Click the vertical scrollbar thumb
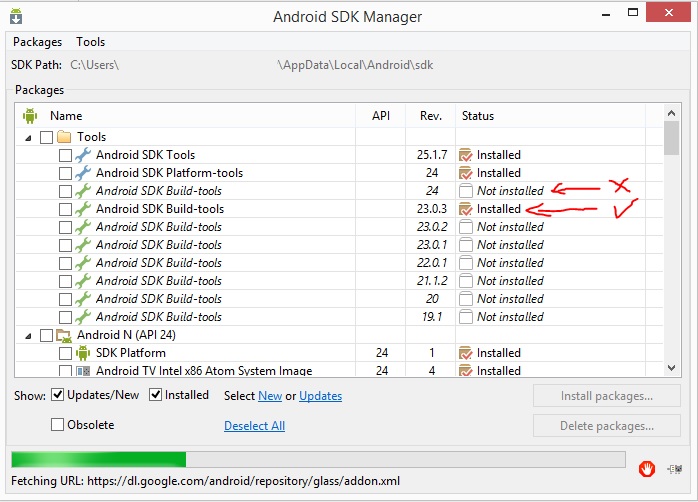The height and width of the screenshot is (502, 698). 671,138
